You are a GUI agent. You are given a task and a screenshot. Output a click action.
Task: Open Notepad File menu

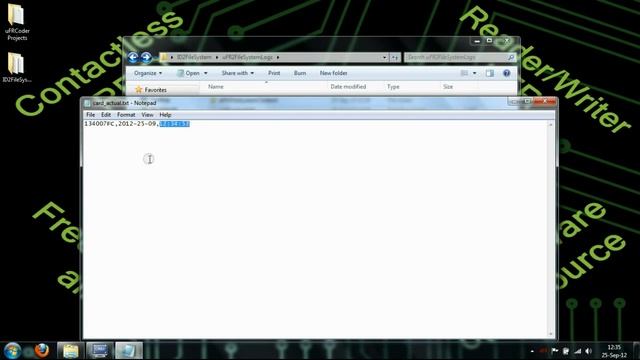[x=91, y=115]
